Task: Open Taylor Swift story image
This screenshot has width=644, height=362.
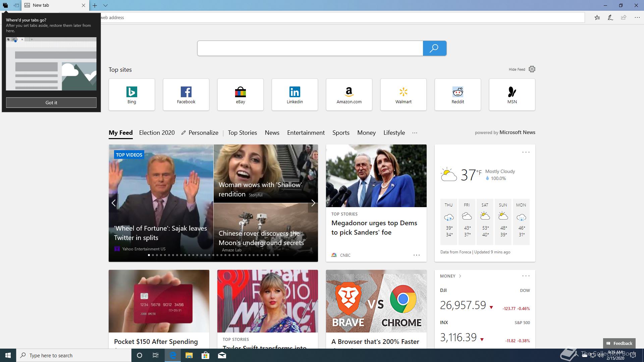Action: [x=268, y=301]
